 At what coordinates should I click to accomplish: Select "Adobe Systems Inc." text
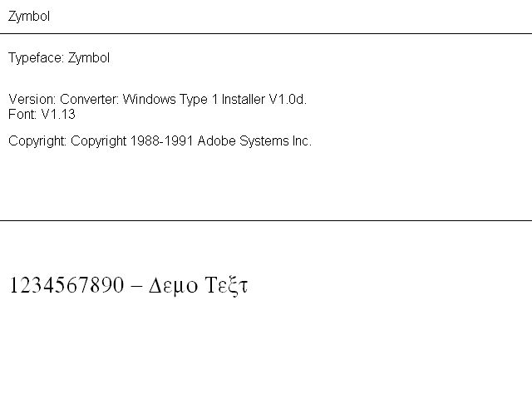pos(254,141)
